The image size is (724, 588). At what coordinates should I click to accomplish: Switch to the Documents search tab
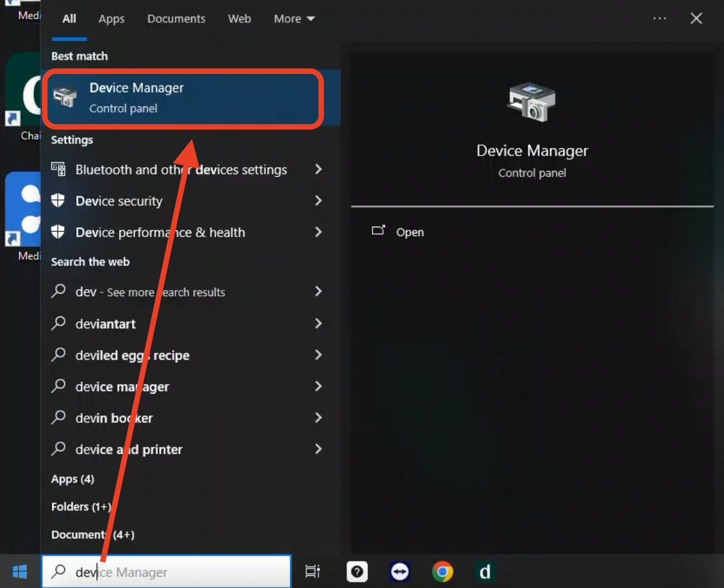point(176,19)
